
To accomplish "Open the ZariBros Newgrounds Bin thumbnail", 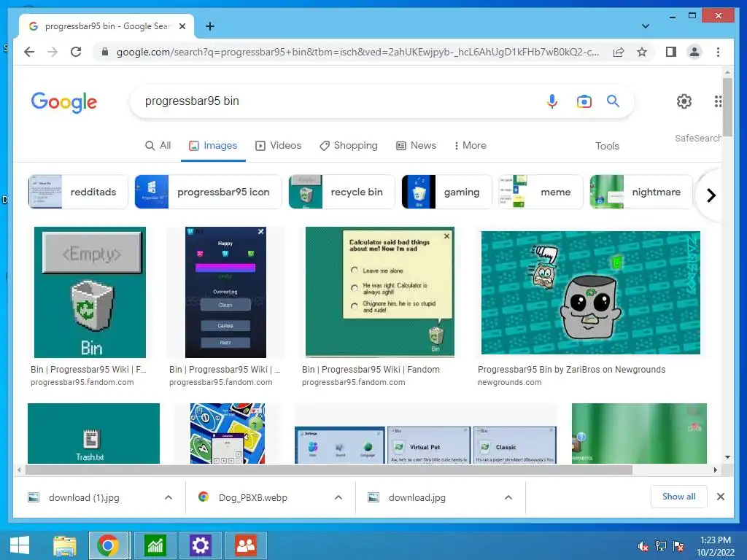I will tap(591, 293).
